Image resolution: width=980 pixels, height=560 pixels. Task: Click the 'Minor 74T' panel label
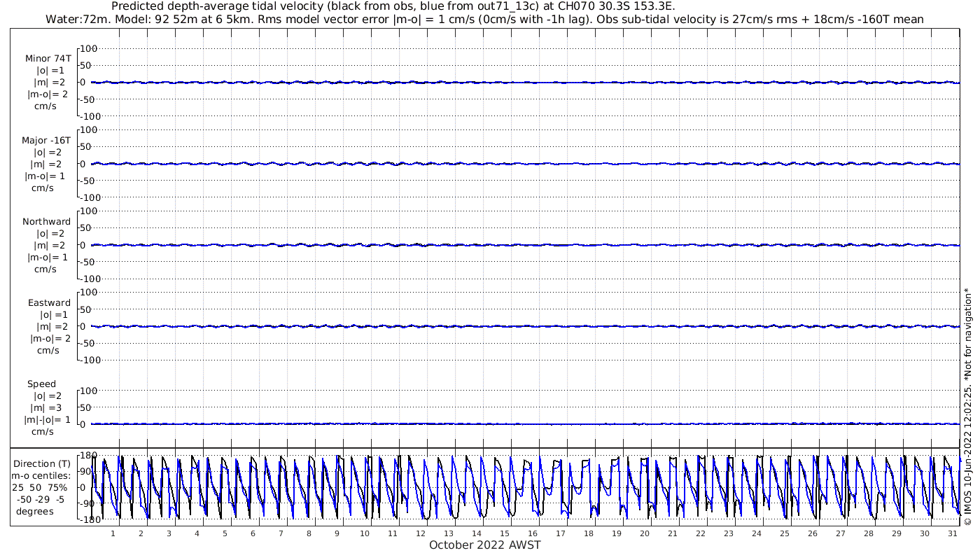[x=48, y=59]
